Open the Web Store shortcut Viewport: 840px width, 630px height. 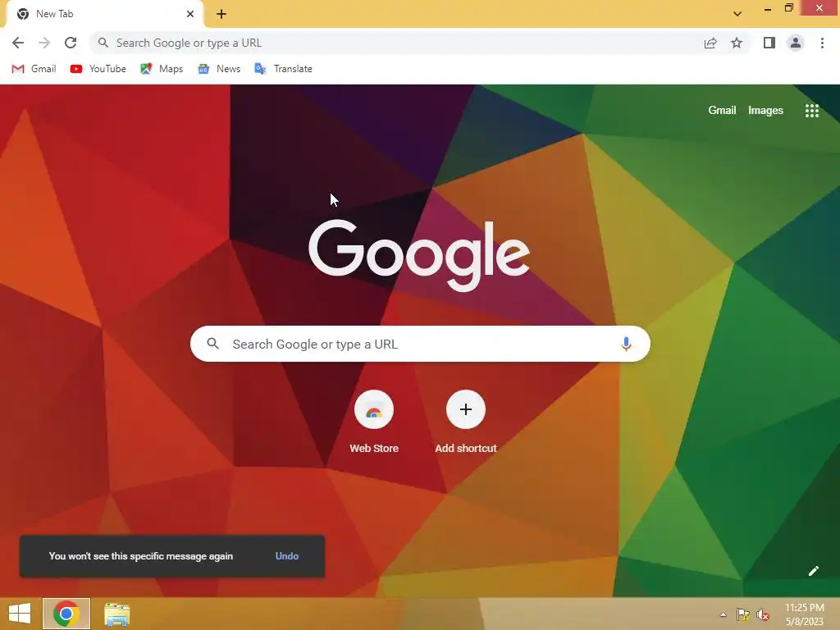click(374, 422)
